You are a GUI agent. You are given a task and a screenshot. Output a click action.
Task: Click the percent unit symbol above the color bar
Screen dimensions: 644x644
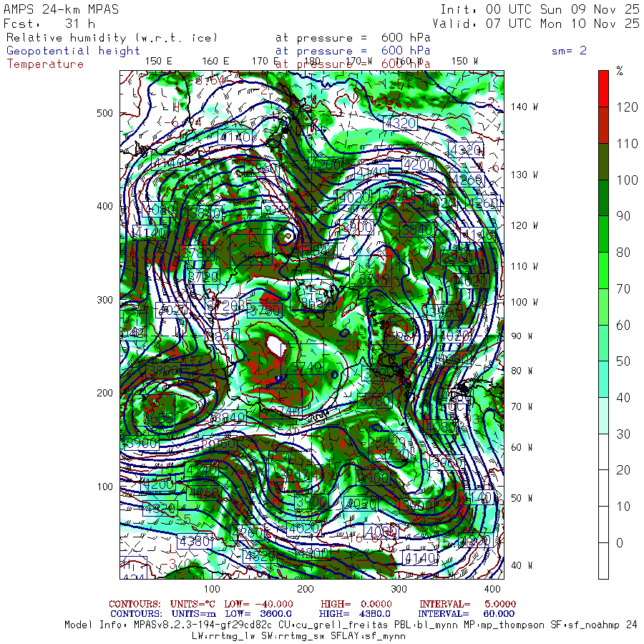620,71
